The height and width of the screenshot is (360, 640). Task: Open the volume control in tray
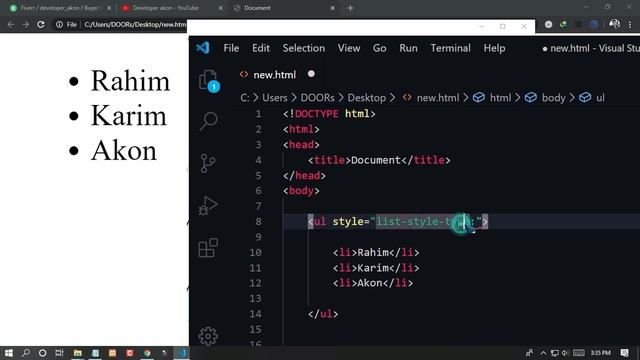pyautogui.click(x=565, y=353)
